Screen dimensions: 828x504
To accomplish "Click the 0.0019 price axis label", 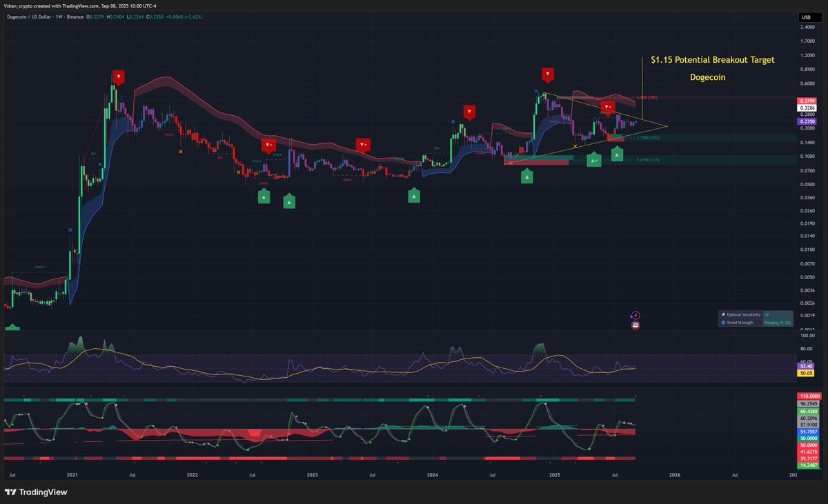I will pos(807,316).
